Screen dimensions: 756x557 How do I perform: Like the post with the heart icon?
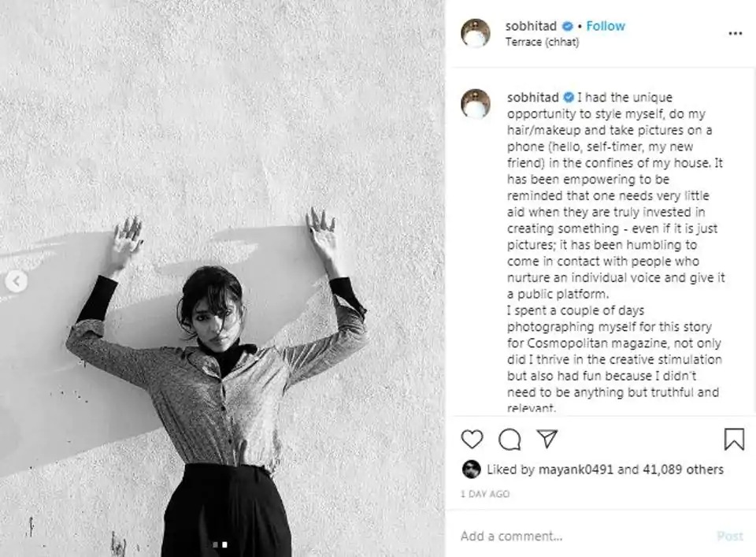(x=472, y=440)
